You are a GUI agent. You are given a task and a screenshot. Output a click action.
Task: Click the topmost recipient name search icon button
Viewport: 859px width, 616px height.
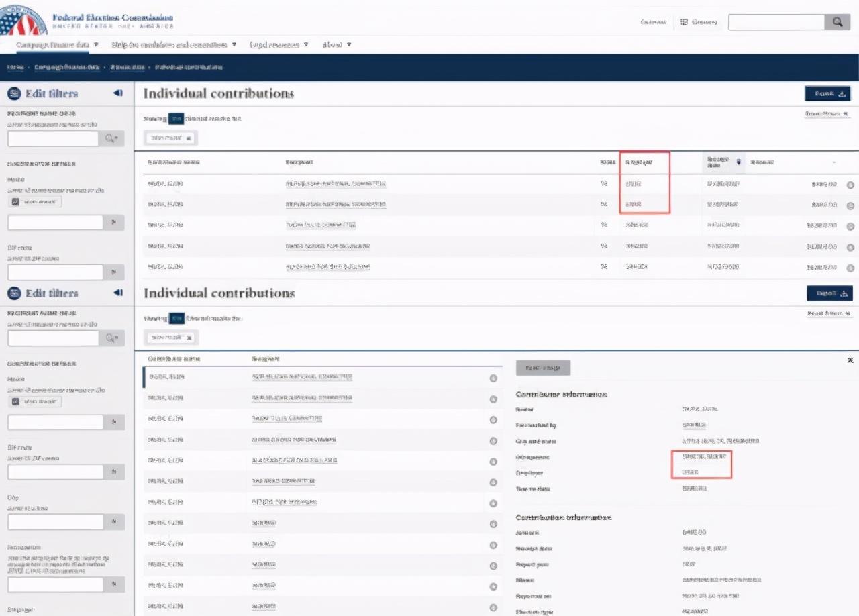tap(111, 138)
